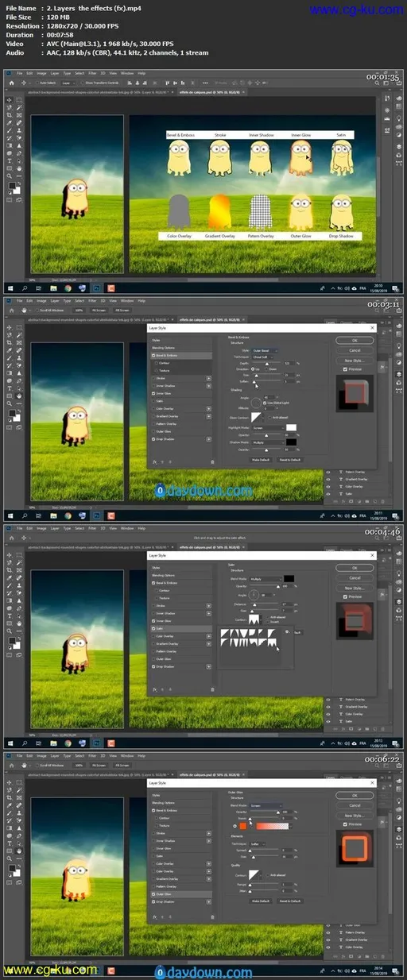407x980 pixels.
Task: Click the fx icon in the 00:04:46 Layer Style dialog
Action: (154, 688)
